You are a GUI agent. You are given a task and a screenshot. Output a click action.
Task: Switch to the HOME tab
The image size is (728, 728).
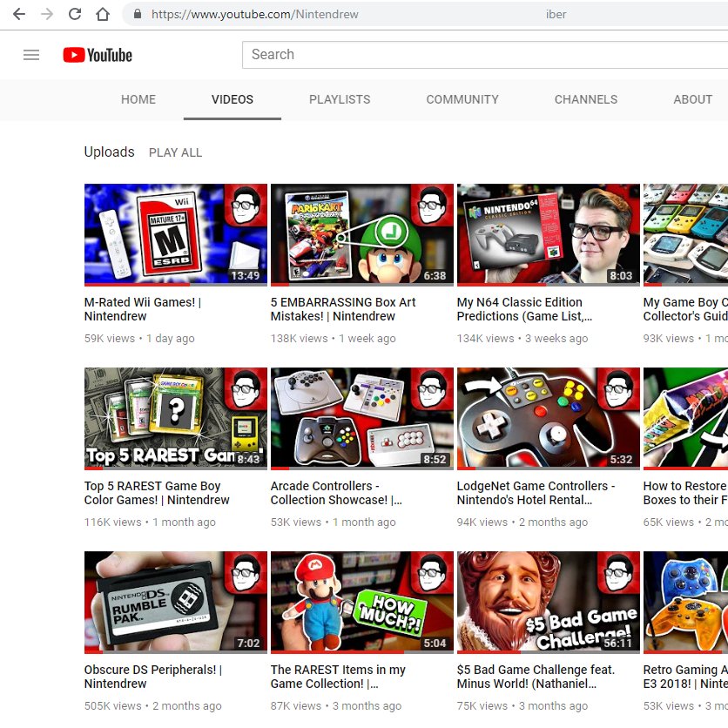coord(138,99)
